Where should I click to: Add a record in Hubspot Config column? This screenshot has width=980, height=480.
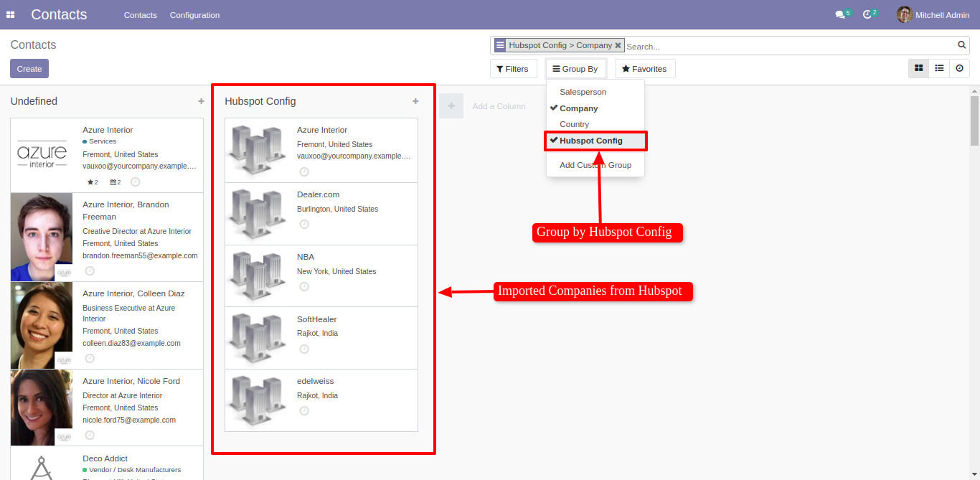[415, 101]
